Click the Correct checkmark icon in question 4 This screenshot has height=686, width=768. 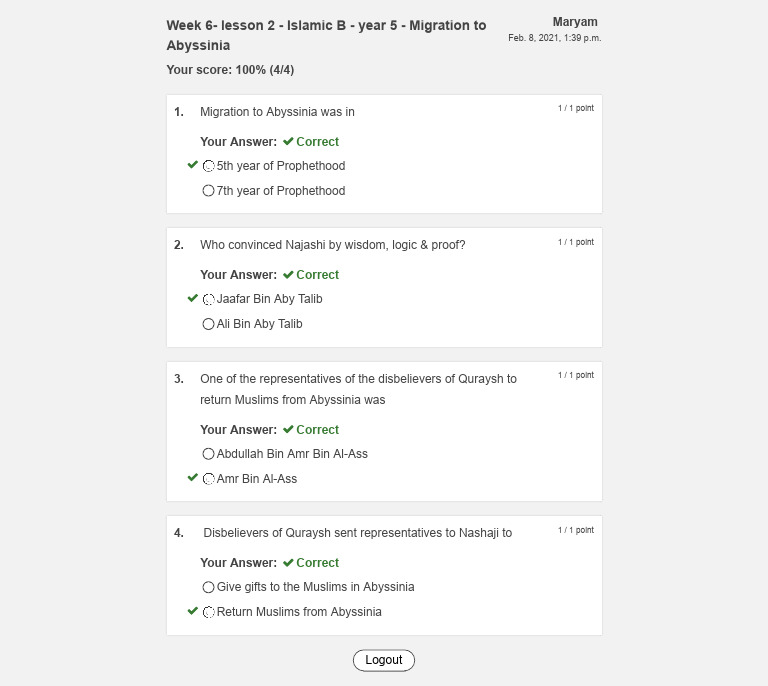[288, 563]
